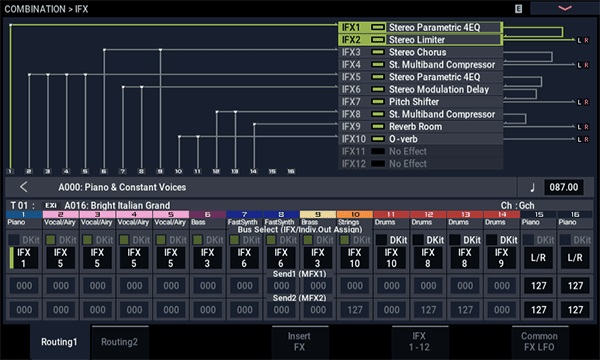600x360 pixels.
Task: Open timbre 6 bus select showing IFX 3
Action: (x=207, y=257)
